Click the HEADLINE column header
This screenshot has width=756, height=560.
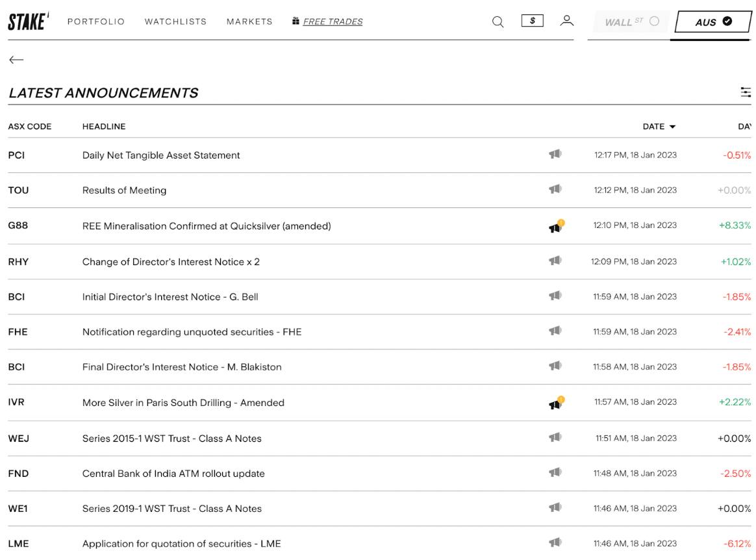tap(104, 127)
